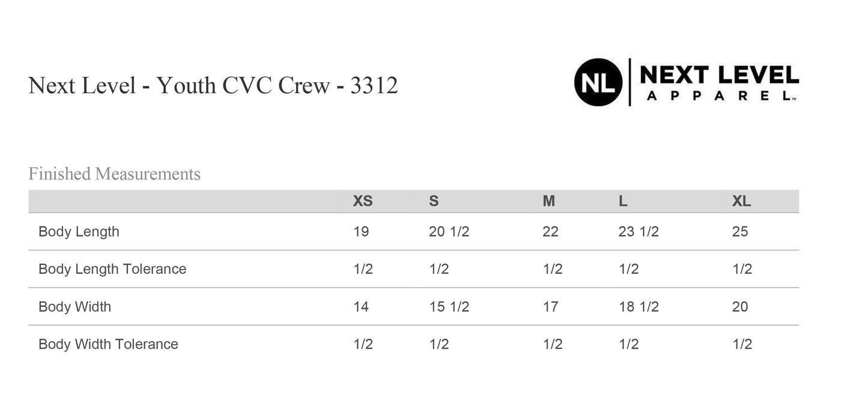This screenshot has height=400, width=868.
Task: Click the Body Width row label
Action: point(74,307)
